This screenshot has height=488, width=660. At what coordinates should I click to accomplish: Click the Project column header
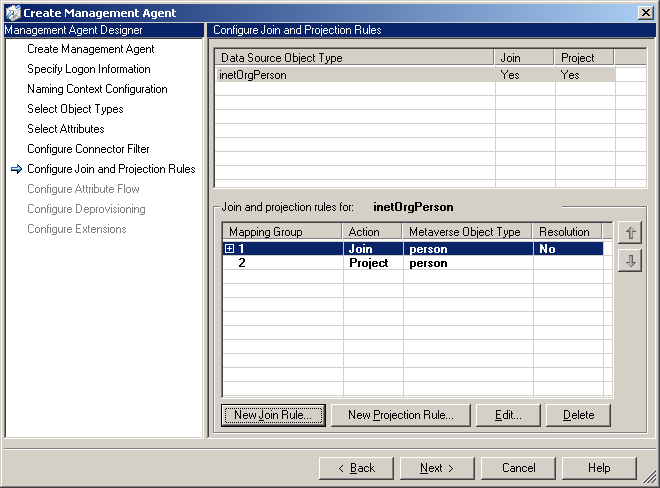(584, 58)
